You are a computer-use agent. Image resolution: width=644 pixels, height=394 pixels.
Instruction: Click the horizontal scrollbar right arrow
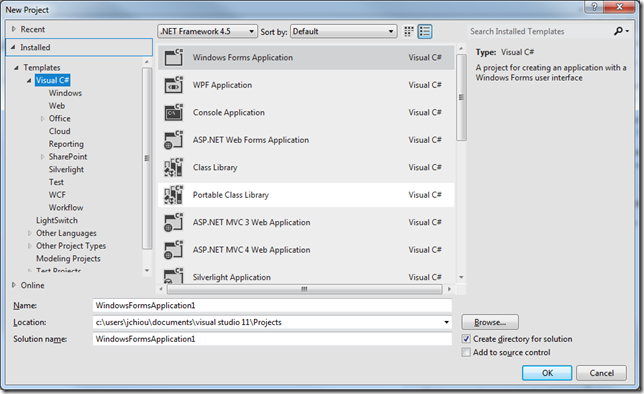[449, 289]
